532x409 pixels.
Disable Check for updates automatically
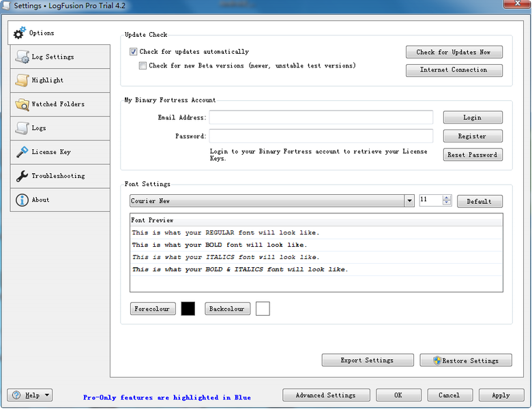133,52
